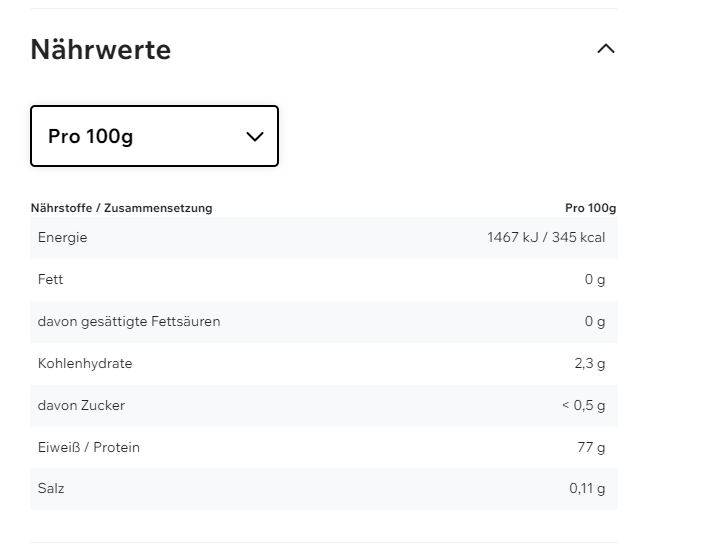The image size is (710, 554).
Task: Click the 1467 kJ / 345 kcal value
Action: point(546,238)
